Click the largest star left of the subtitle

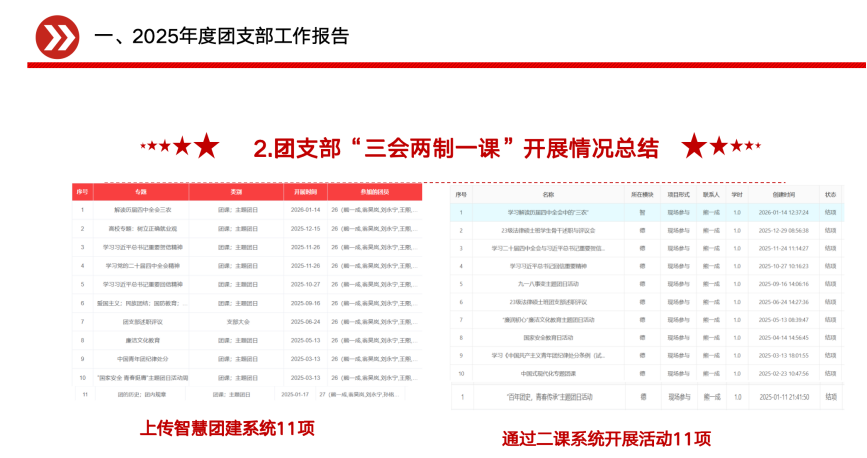(206, 147)
